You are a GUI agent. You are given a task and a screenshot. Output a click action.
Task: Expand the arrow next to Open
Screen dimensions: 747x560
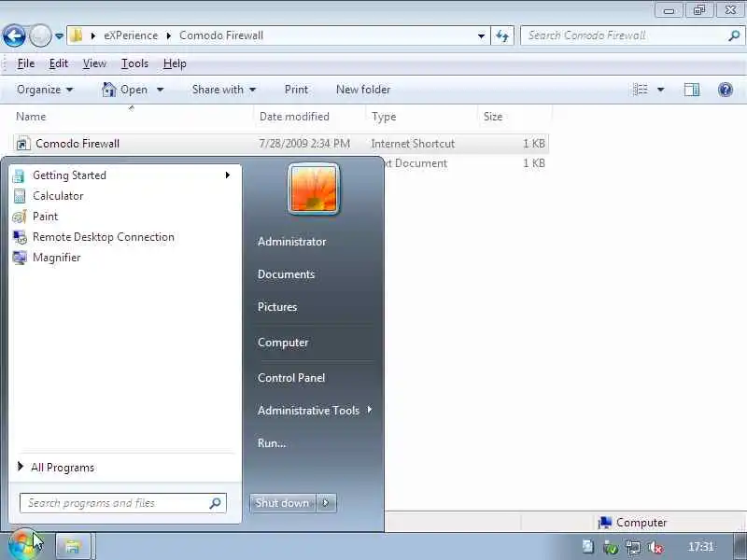click(160, 90)
